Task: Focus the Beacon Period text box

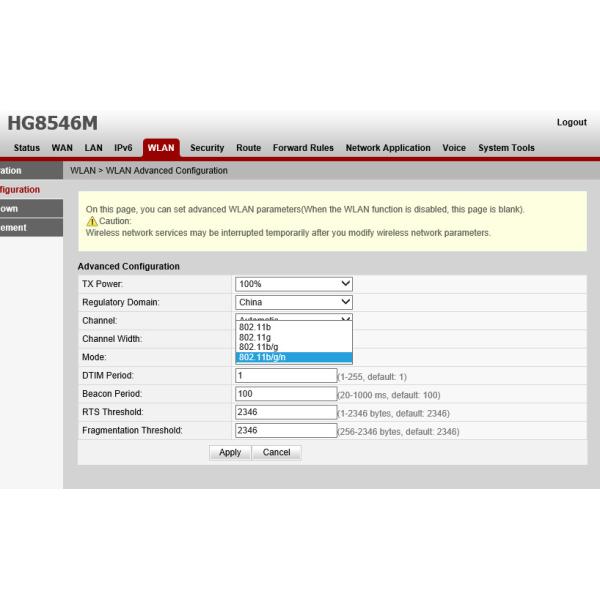Action: point(286,394)
